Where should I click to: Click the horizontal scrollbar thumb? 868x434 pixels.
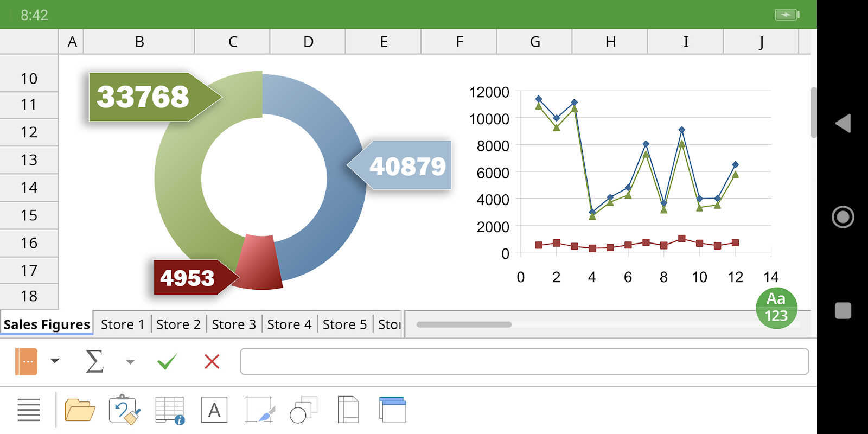click(464, 324)
